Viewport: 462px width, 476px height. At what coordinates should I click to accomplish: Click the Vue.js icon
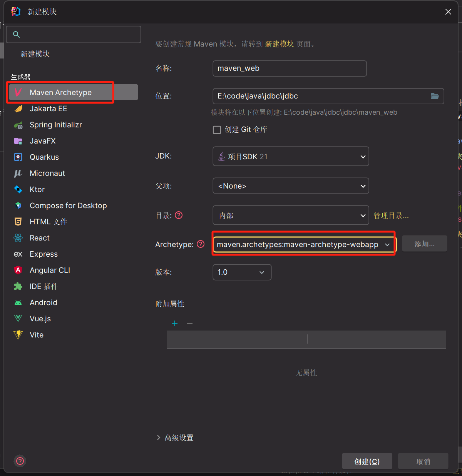(18, 319)
